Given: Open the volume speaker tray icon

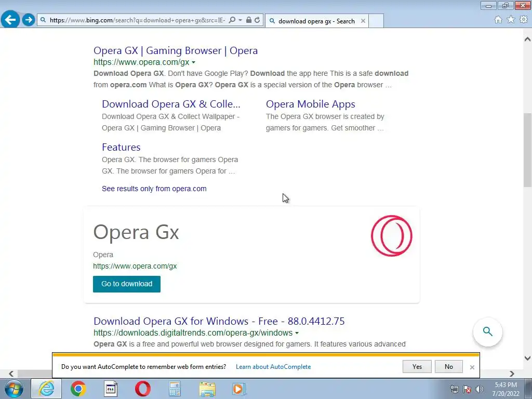Looking at the screenshot, I should pos(480,389).
